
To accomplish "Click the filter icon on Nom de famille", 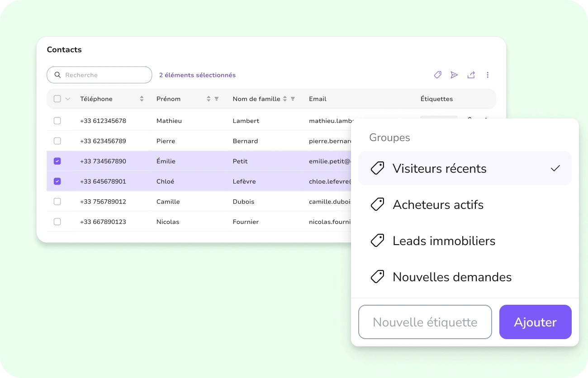I will tap(293, 99).
